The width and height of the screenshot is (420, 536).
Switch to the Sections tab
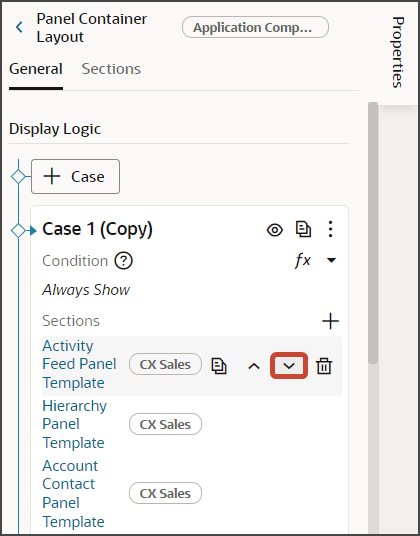pos(111,69)
